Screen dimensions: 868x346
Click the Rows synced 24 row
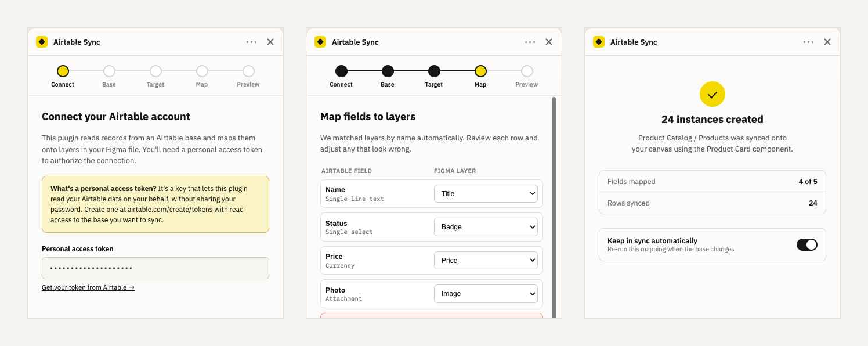tap(713, 203)
